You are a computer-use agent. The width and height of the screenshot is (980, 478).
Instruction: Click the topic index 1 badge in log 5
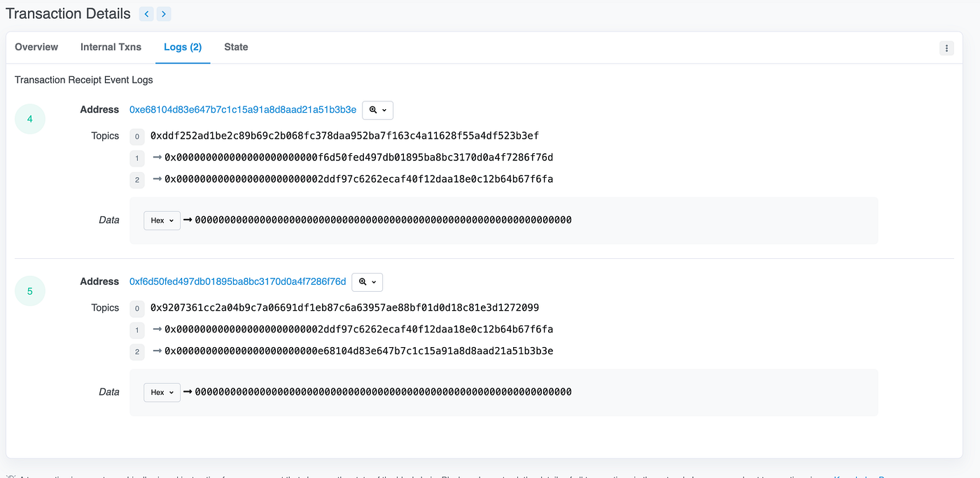(137, 330)
